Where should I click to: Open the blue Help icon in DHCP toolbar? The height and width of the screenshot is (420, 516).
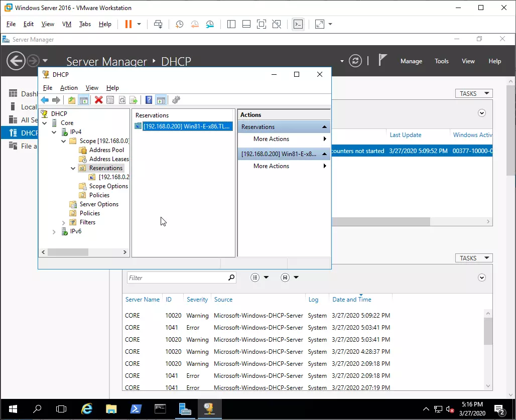149,100
